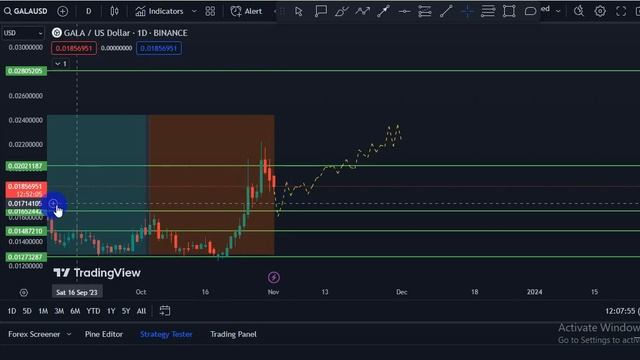Select the blue cross line tool

[467, 11]
